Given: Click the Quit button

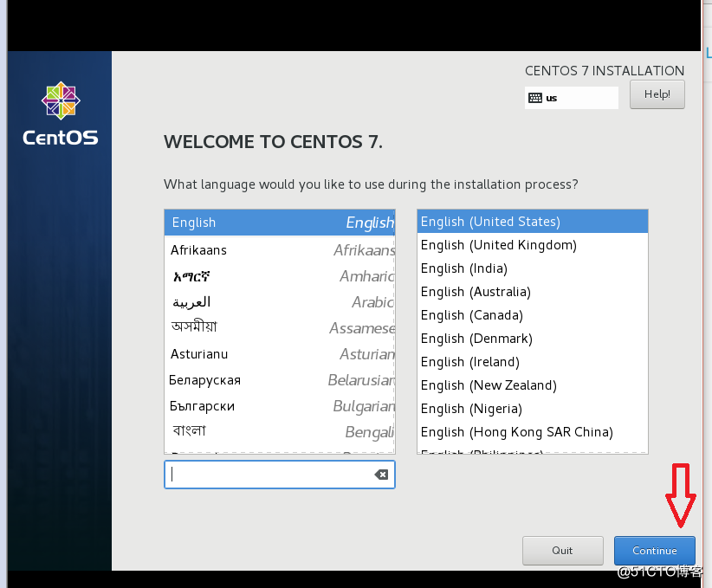Looking at the screenshot, I should point(563,550).
